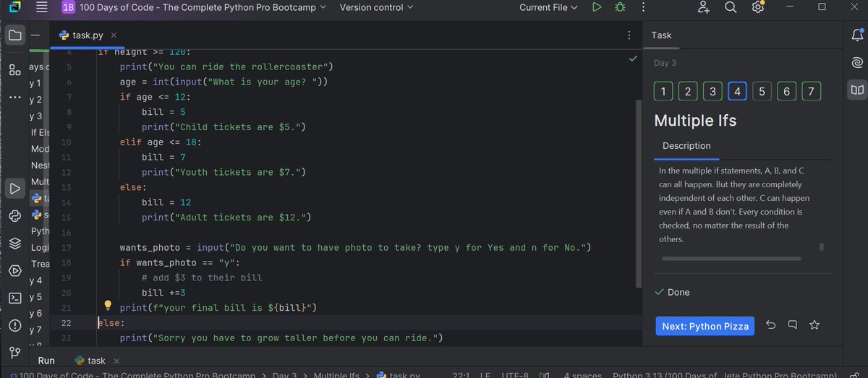The image size is (868, 378).
Task: Open task comments speech bubble icon
Action: coord(792,325)
